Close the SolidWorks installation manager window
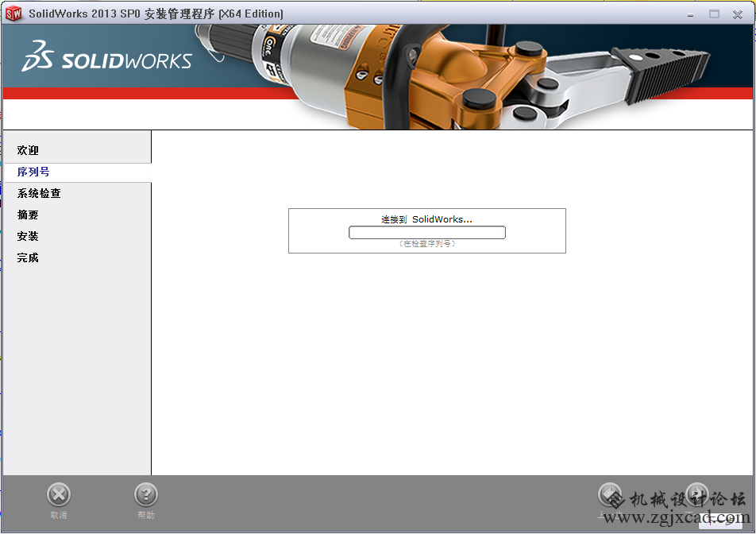Screen dimensions: 756x534 737,14
